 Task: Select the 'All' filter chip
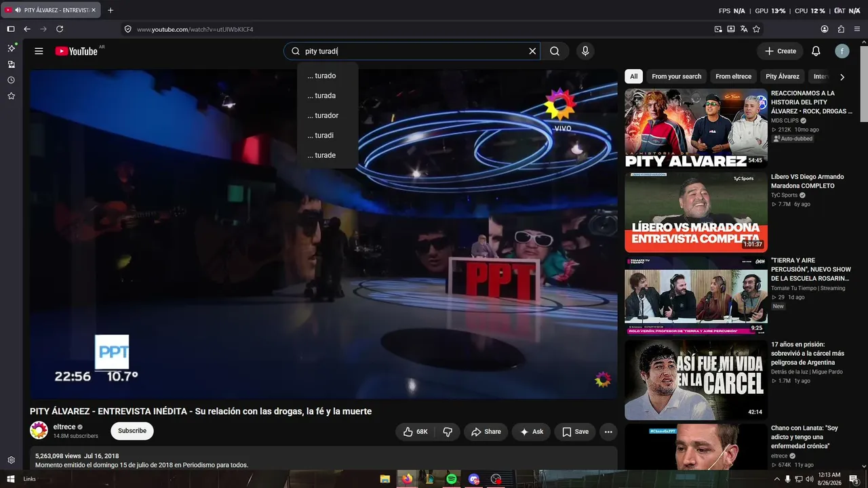point(633,77)
